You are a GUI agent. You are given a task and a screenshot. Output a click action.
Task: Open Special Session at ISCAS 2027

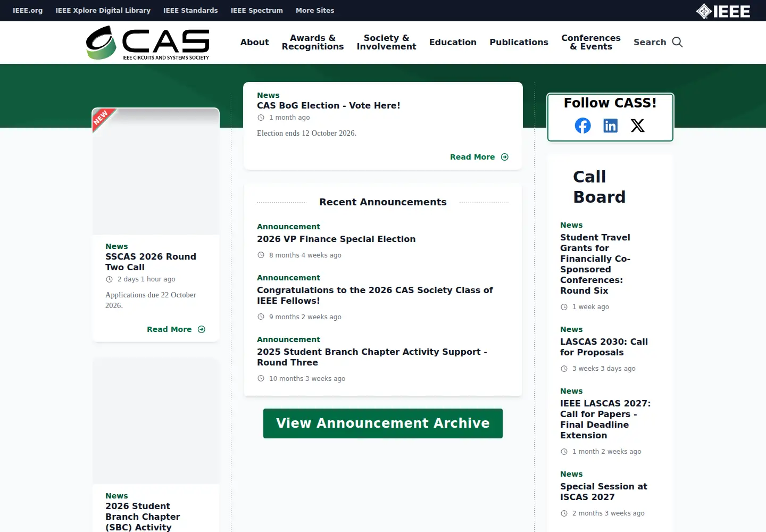pyautogui.click(x=604, y=492)
